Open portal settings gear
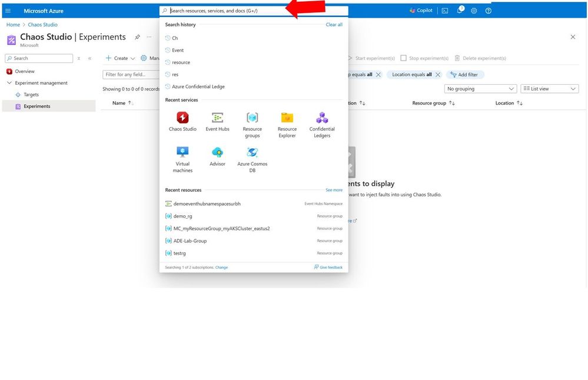This screenshot has width=588, height=380. pos(474,11)
